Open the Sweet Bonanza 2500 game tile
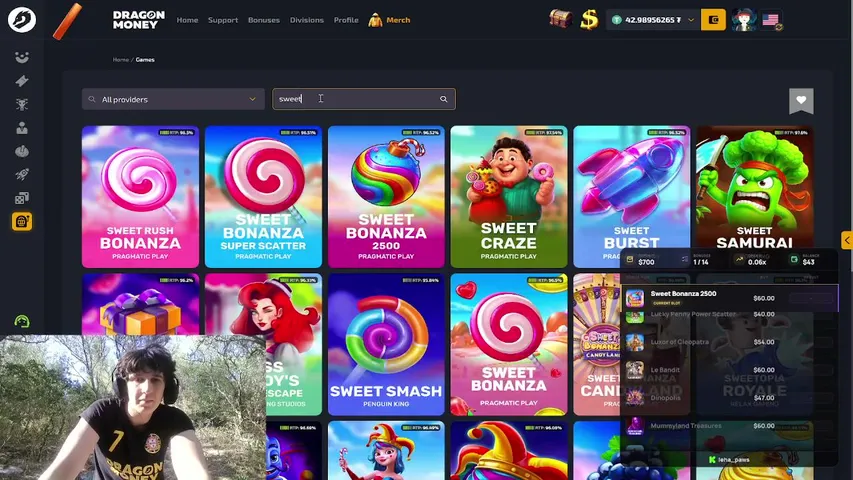Screen dimensions: 853x480 pyautogui.click(x=386, y=196)
